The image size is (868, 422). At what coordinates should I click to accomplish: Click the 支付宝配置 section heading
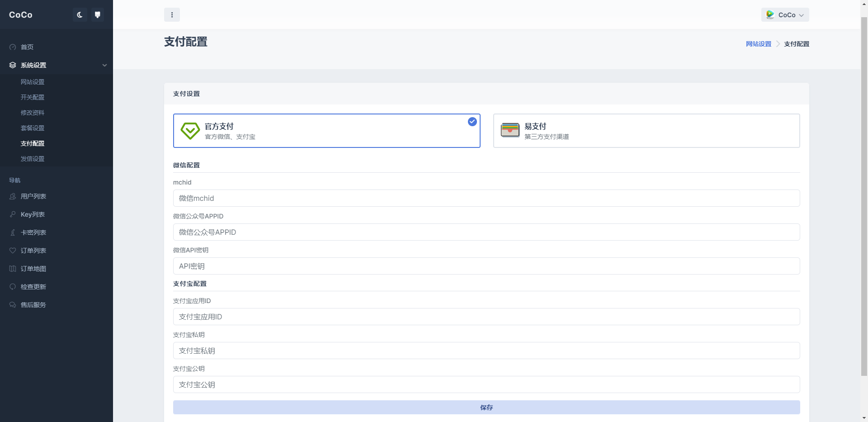[190, 284]
